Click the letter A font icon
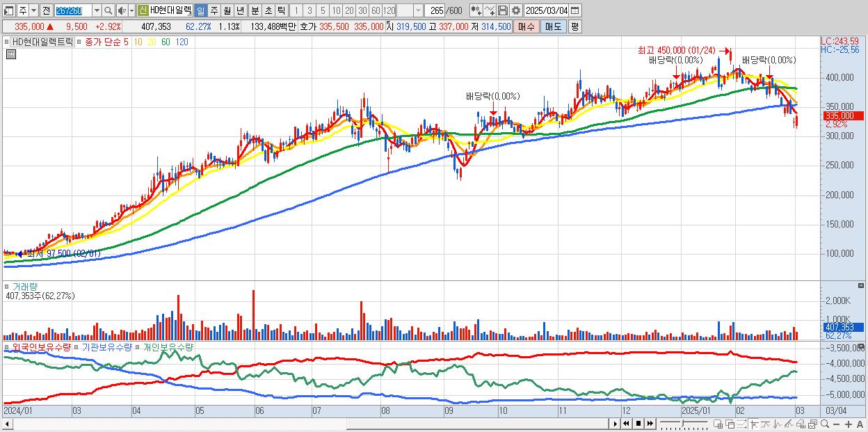868x432 pixels. coord(860,424)
